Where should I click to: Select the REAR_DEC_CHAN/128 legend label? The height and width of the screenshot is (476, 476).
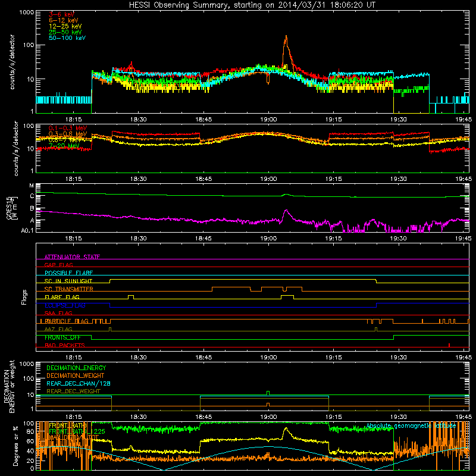tap(79, 383)
